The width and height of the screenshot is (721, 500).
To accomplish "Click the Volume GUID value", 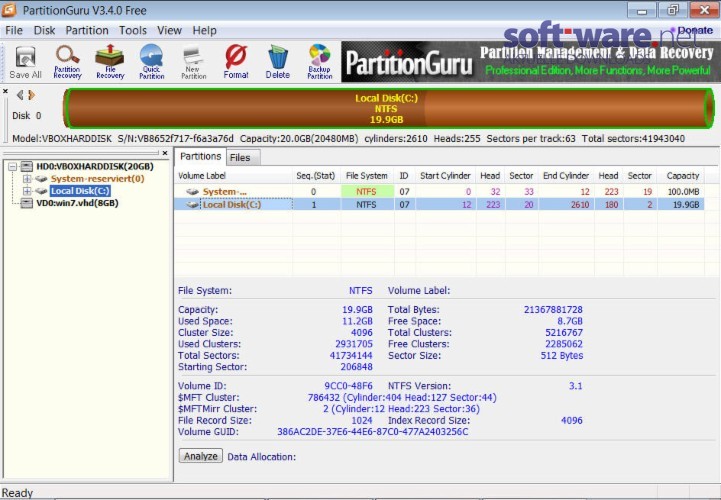I will pyautogui.click(x=372, y=431).
